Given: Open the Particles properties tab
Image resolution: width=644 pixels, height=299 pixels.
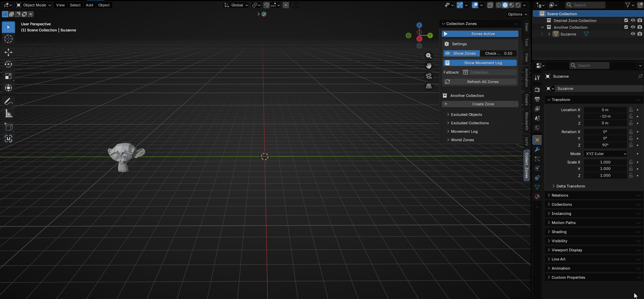Looking at the screenshot, I should pos(537,158).
